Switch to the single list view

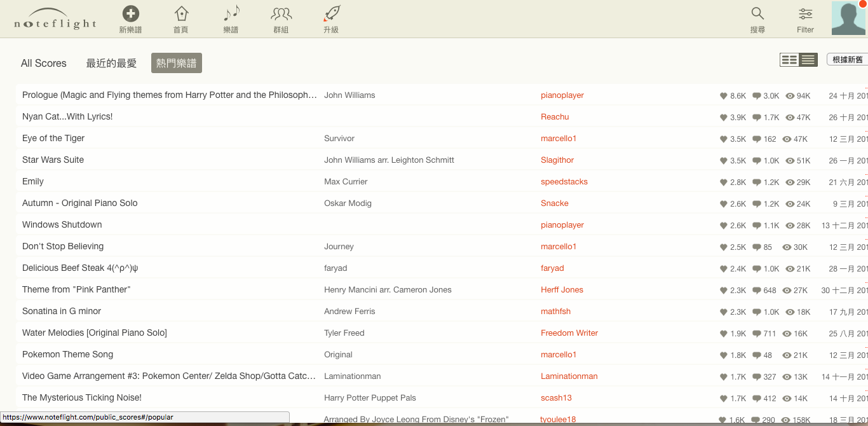click(808, 60)
